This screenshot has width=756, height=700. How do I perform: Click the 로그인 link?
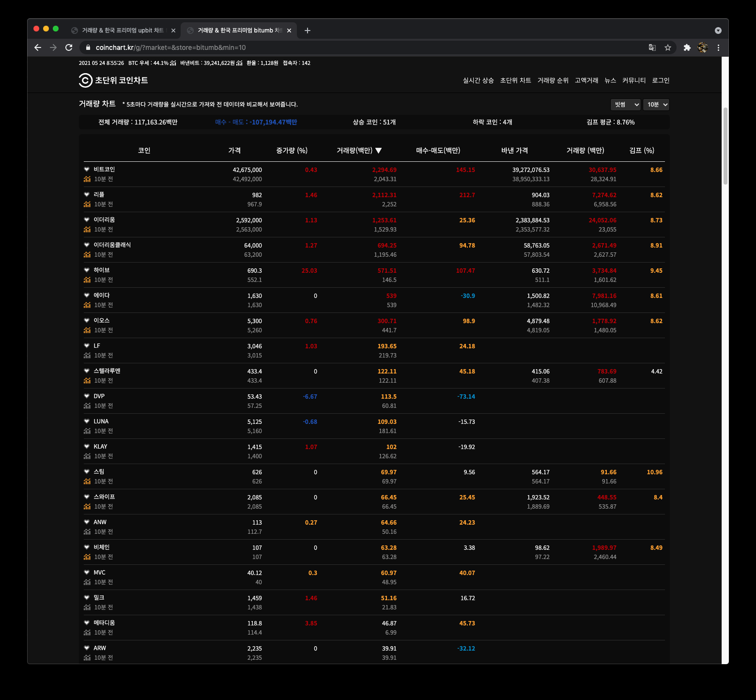coord(661,80)
